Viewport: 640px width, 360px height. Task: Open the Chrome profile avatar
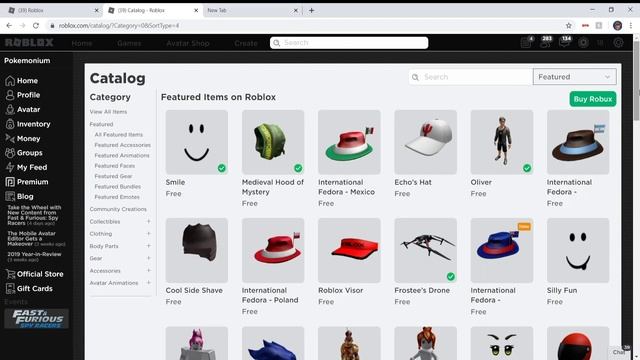coord(618,25)
